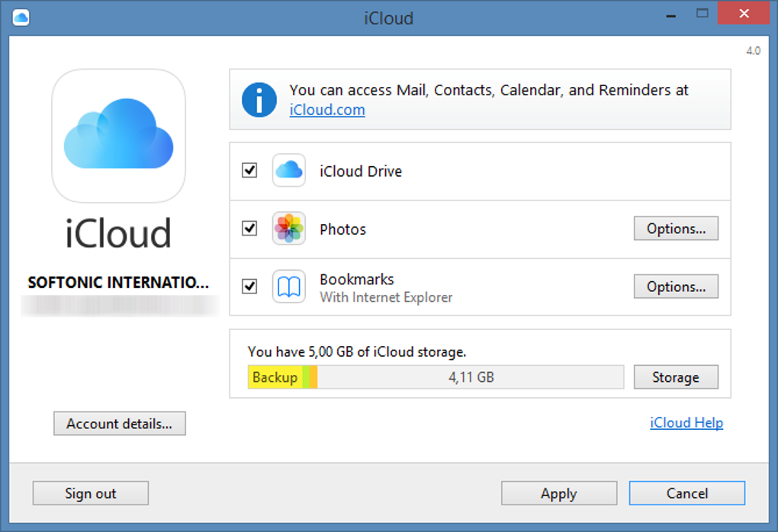Screen dimensions: 778x532
Task: Open Account details
Action: [120, 424]
